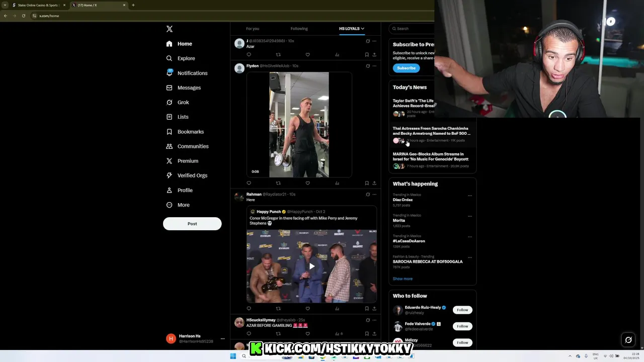Bookmark the AZAR BEFORE GAMBLING post

click(367, 333)
